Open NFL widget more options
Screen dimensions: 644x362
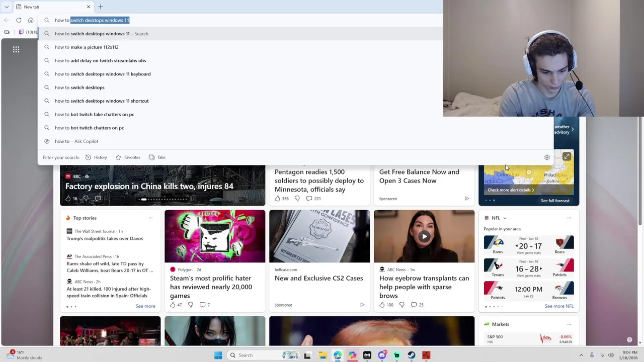click(x=569, y=218)
